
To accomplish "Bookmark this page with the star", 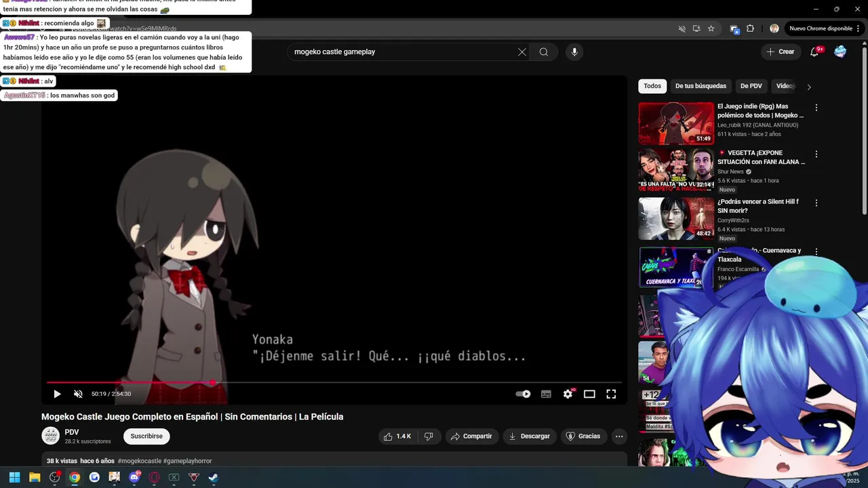I will click(x=711, y=28).
